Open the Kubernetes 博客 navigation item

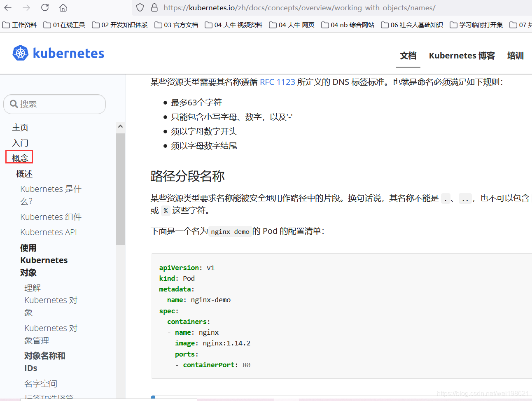click(462, 56)
